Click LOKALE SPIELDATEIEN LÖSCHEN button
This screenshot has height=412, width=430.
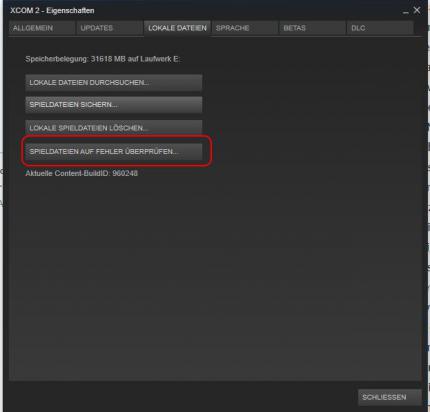tap(114, 128)
